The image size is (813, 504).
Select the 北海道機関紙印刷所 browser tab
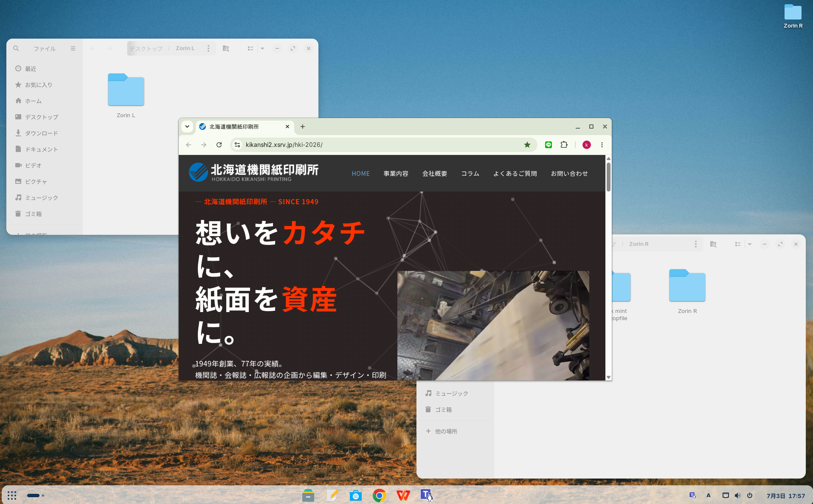[245, 127]
